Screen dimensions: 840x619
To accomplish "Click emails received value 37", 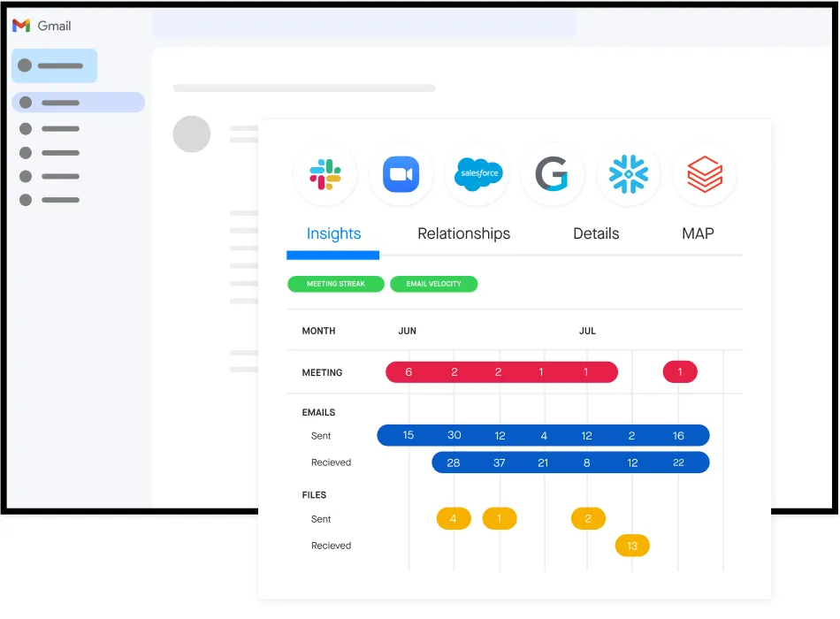I will pos(500,462).
